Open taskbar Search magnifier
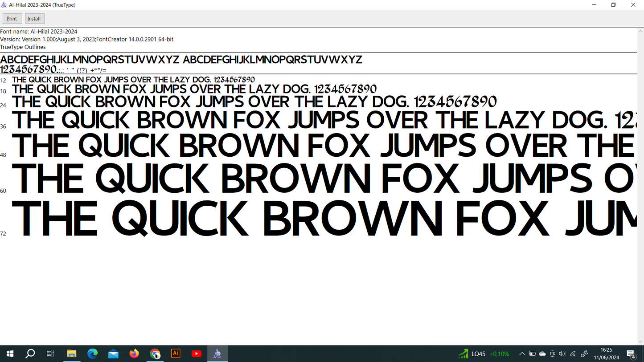The width and height of the screenshot is (644, 362). coord(30,354)
